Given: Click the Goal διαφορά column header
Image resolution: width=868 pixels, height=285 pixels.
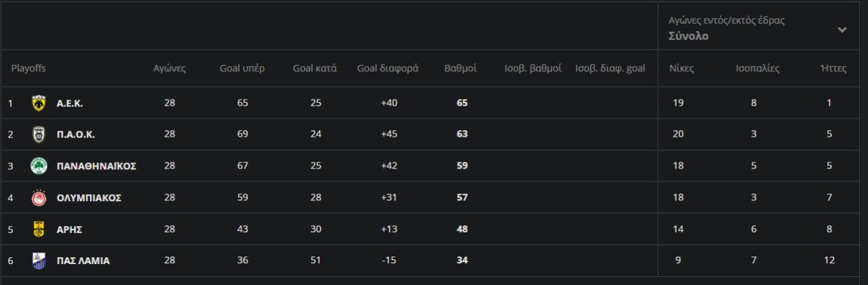Looking at the screenshot, I should [x=388, y=68].
